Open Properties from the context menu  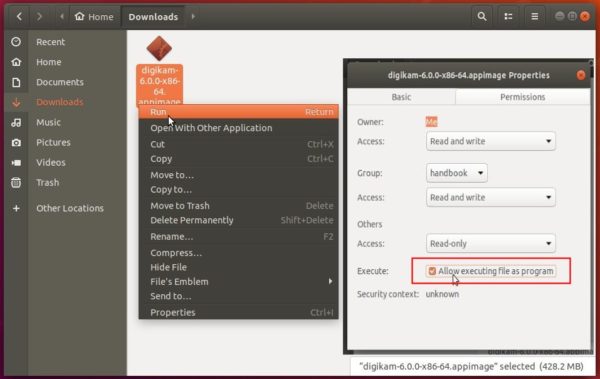(239, 312)
